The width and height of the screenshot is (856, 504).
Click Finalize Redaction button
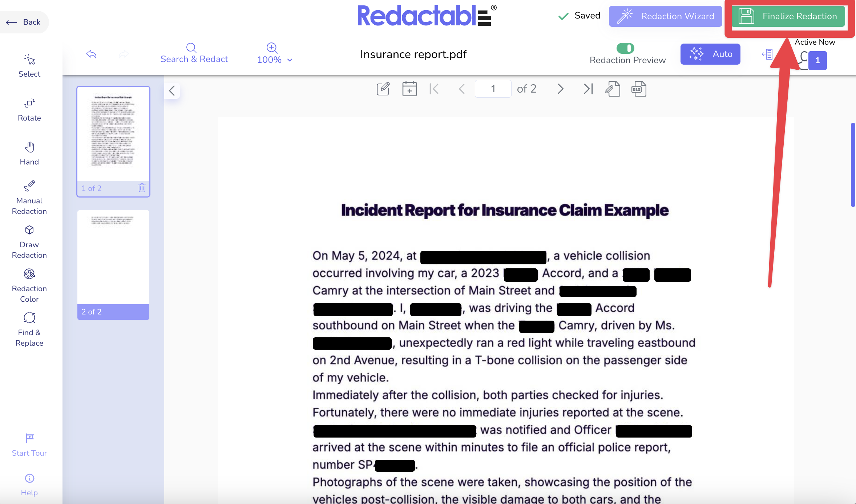coord(788,16)
